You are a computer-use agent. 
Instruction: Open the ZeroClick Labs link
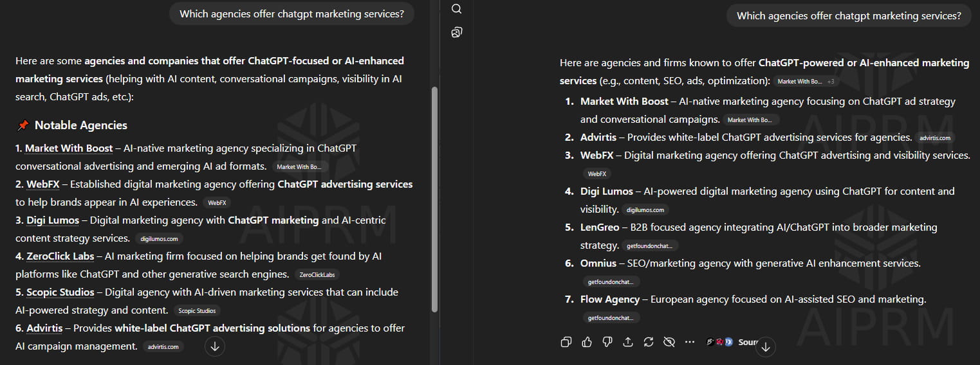[x=60, y=256]
